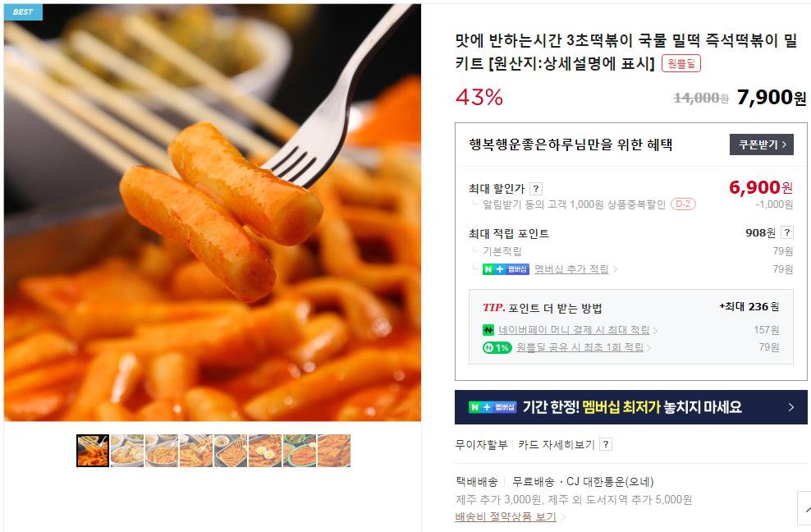The height and width of the screenshot is (532, 811).
Task: Click the help icon beside 908원 points
Action: 786,232
